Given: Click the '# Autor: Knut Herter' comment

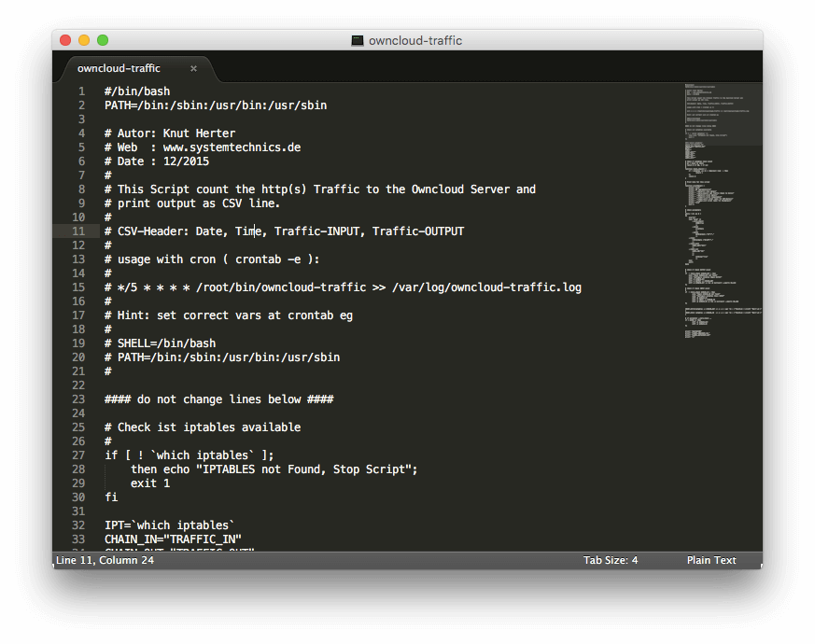Looking at the screenshot, I should tap(170, 133).
